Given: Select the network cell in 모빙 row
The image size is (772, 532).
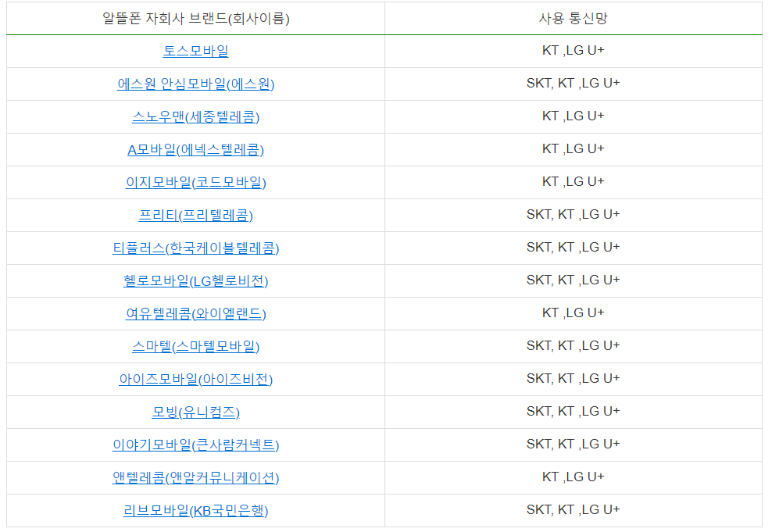Looking at the screenshot, I should pyautogui.click(x=573, y=412).
